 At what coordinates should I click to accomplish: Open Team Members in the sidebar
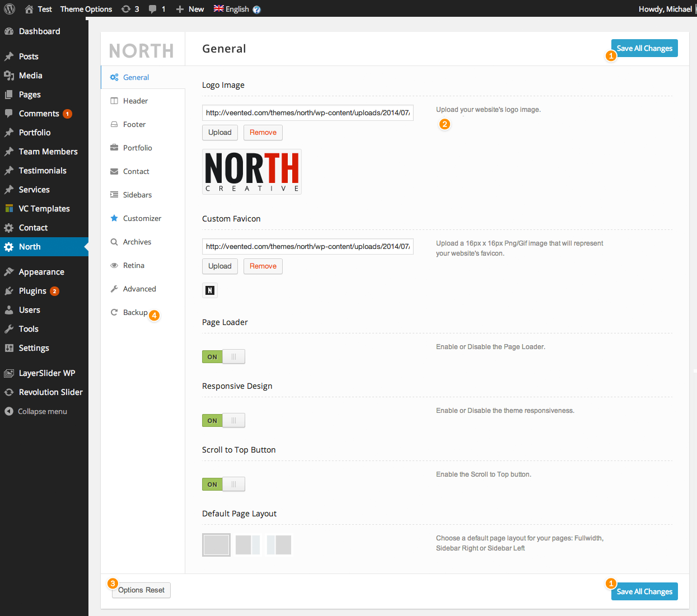[x=44, y=152]
